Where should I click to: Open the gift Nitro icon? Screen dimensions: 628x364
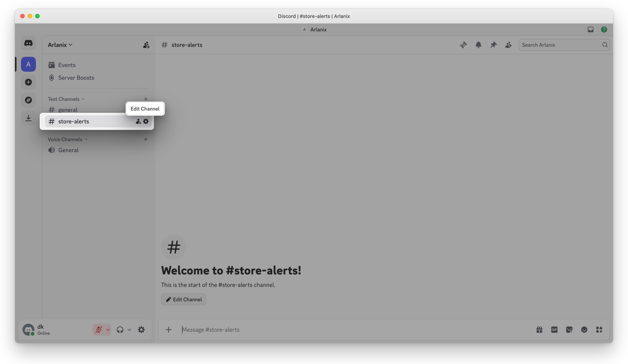[x=539, y=330]
